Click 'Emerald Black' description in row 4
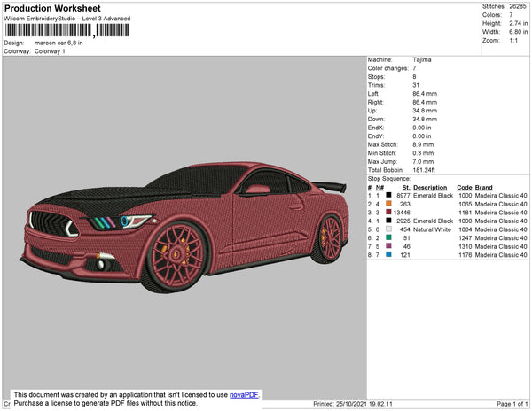The width and height of the screenshot is (532, 411). coord(434,221)
